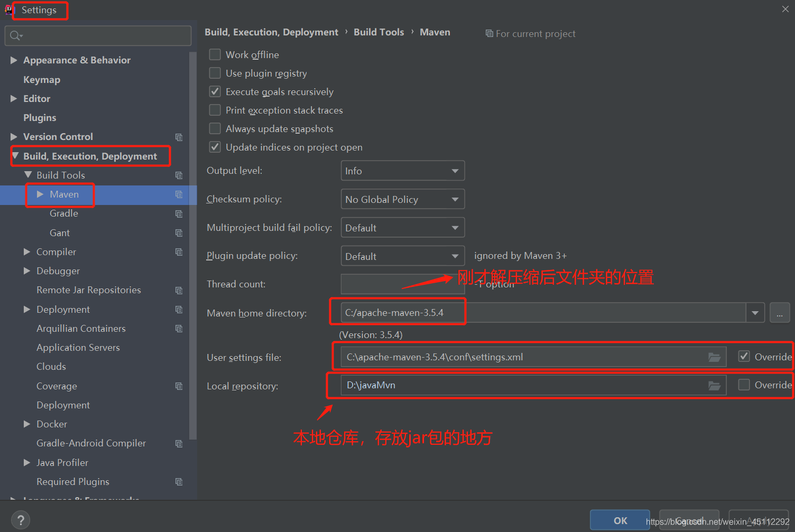Click settings tree vertical scrollbar
This screenshot has width=795, height=532.
pyautogui.click(x=193, y=246)
